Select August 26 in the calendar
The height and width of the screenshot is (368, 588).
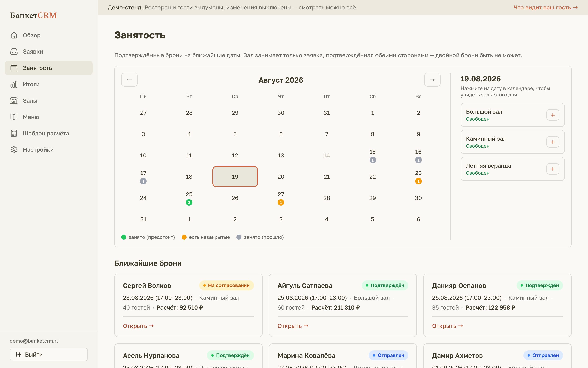point(235,198)
